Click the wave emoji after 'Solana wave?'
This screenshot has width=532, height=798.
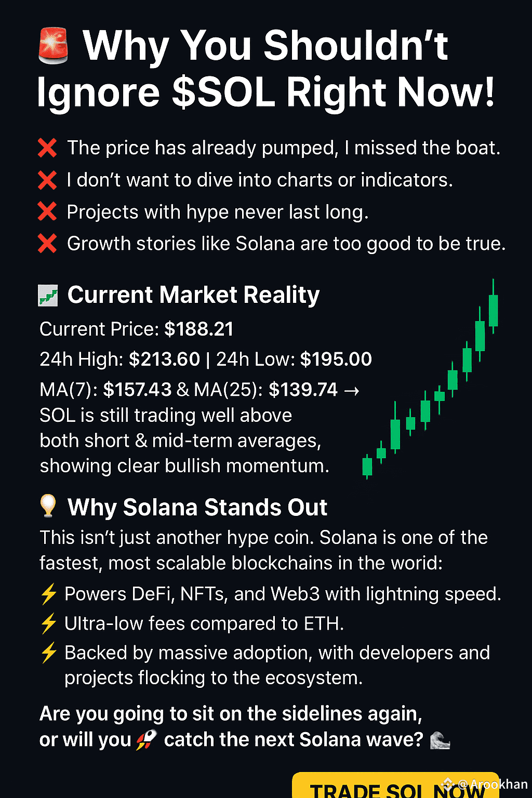[440, 740]
